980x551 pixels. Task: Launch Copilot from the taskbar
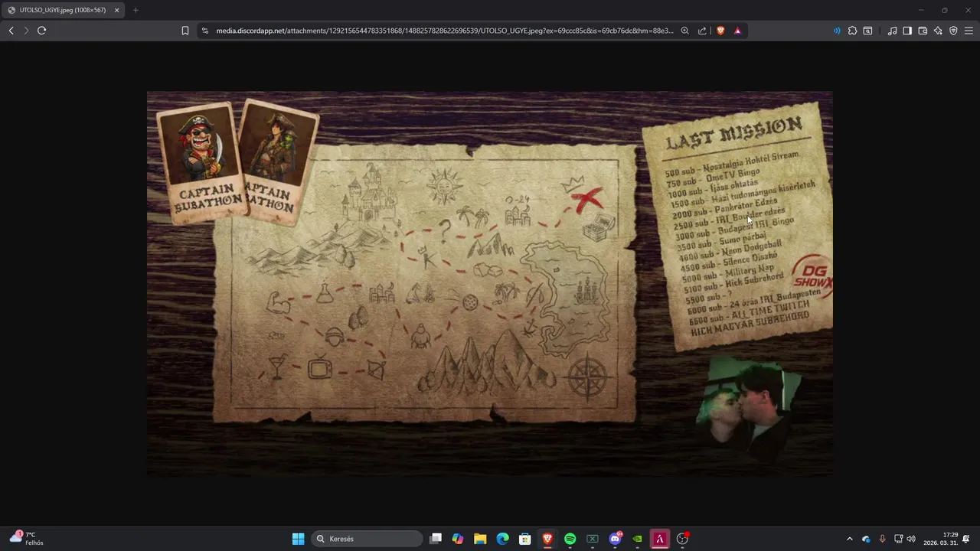(x=458, y=539)
